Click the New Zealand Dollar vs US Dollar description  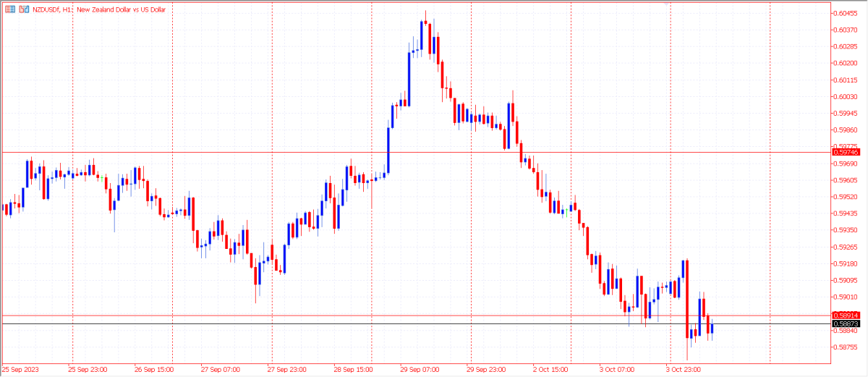tap(121, 9)
